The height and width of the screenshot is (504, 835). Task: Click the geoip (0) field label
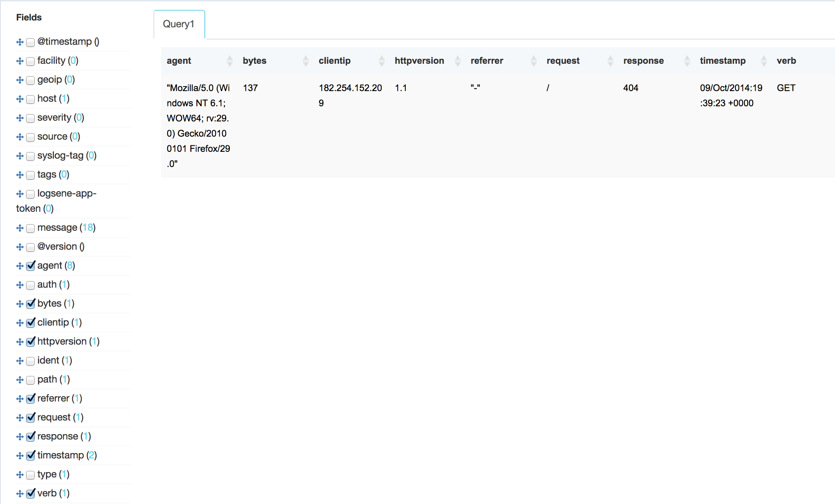tap(56, 80)
